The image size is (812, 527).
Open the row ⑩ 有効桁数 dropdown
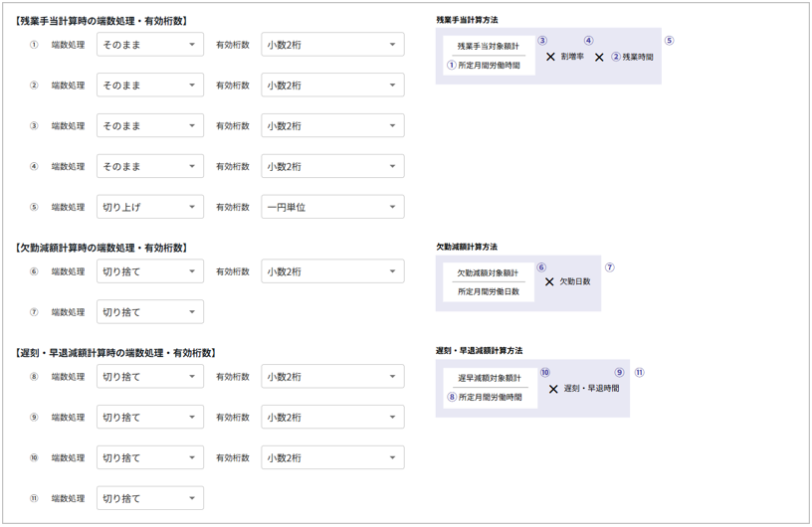tap(332, 458)
